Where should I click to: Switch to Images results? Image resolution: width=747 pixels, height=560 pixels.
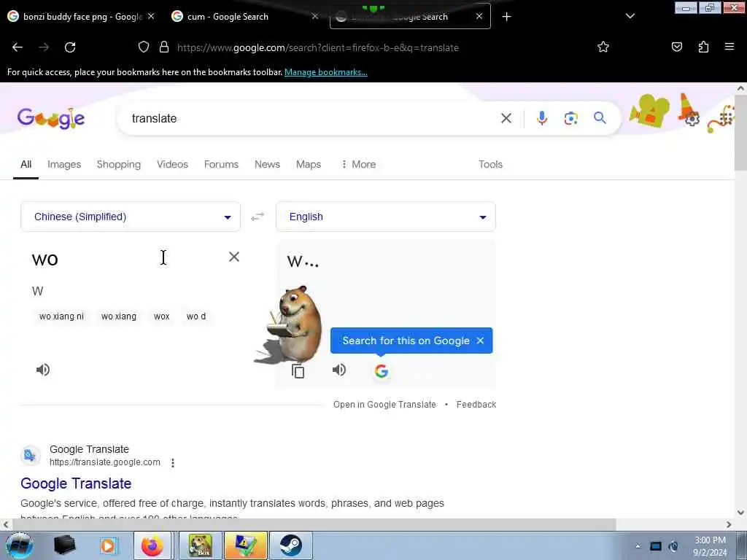tap(64, 164)
